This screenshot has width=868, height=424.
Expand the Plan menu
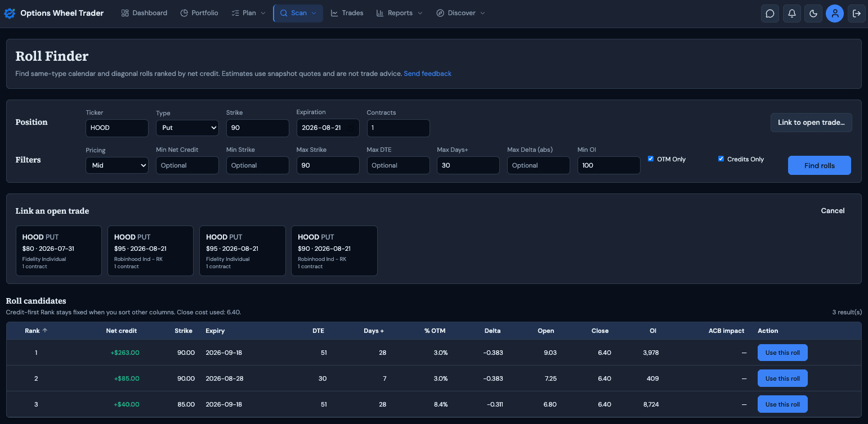pos(248,13)
